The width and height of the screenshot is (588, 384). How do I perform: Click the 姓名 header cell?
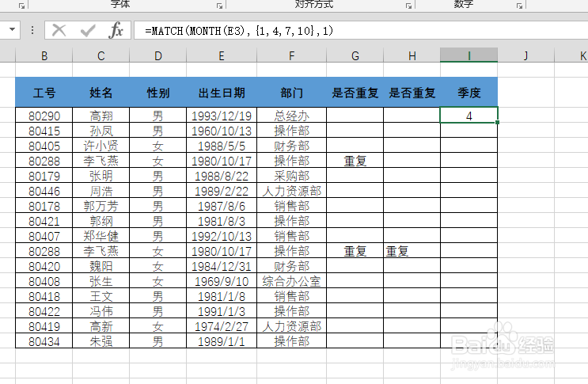click(101, 93)
